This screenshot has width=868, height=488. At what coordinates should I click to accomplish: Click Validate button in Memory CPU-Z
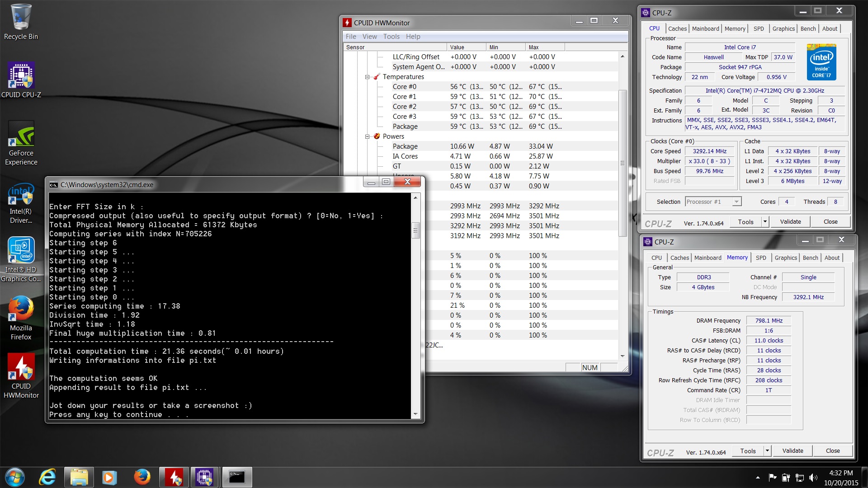pos(793,450)
